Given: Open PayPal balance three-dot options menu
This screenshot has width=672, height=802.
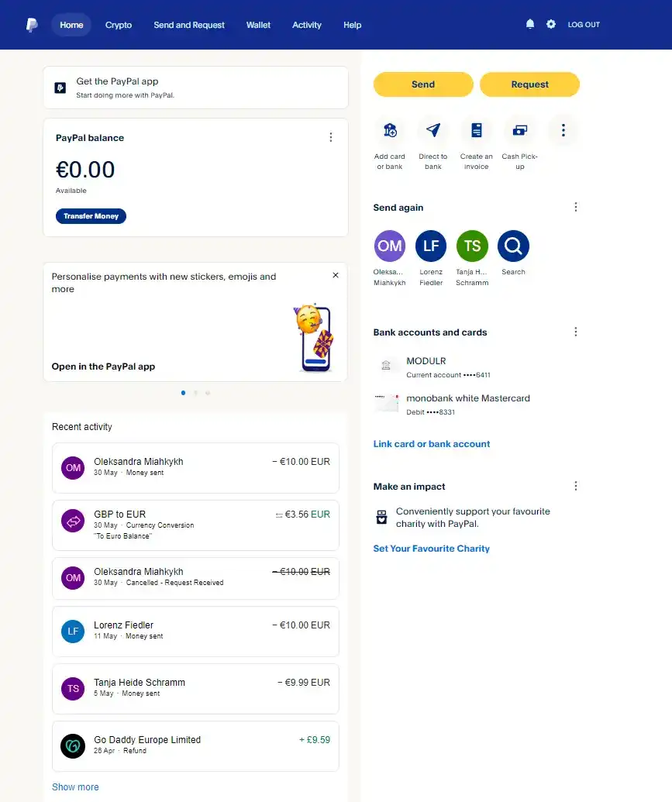Looking at the screenshot, I should pyautogui.click(x=331, y=137).
